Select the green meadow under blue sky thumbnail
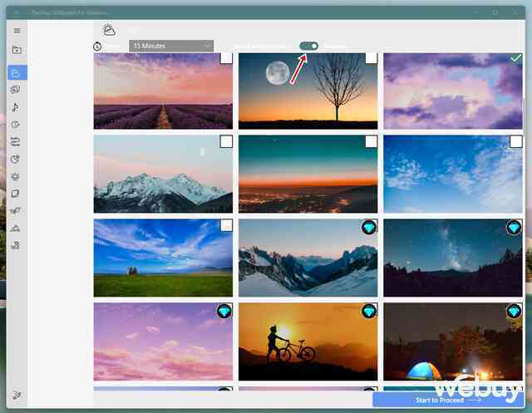 [163, 258]
